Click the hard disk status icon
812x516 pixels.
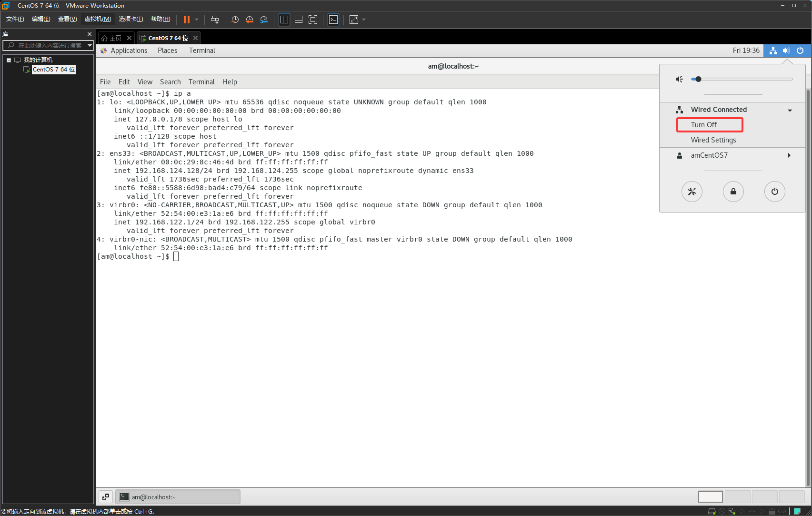coord(712,511)
